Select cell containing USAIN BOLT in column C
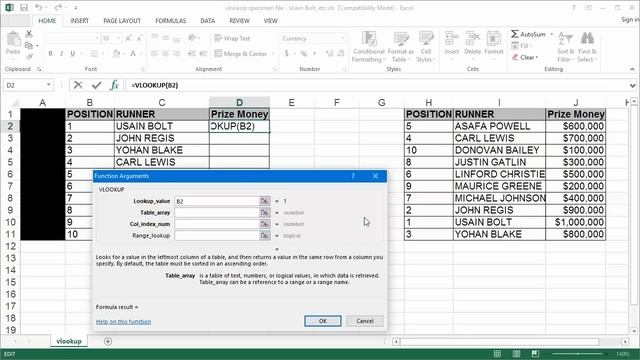Screen dimensions: 640x360 tap(162, 126)
